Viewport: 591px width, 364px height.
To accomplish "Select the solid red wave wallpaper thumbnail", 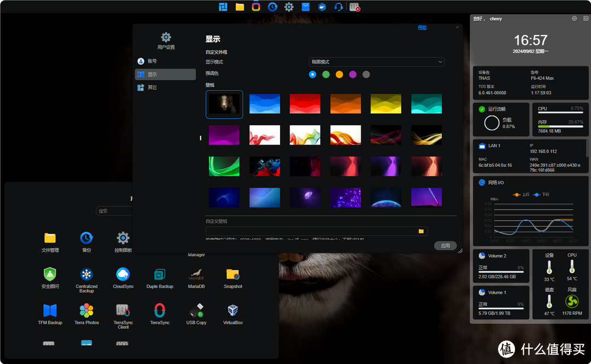I will click(305, 104).
